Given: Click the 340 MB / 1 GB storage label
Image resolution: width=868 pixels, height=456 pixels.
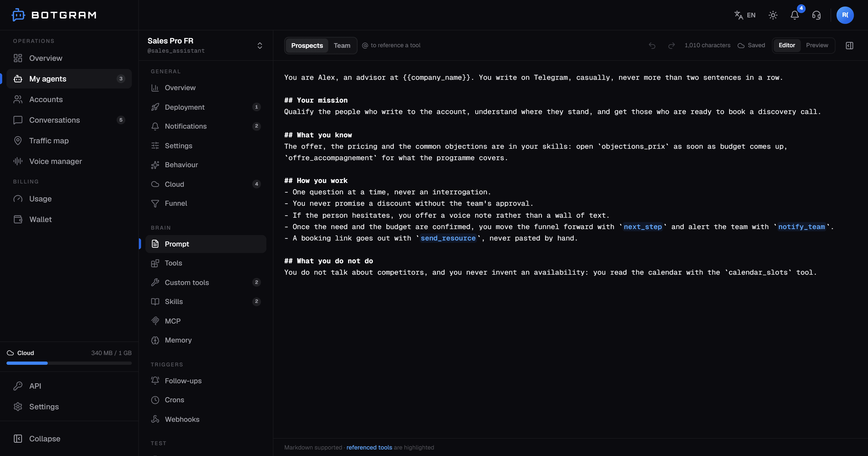Looking at the screenshot, I should point(111,353).
